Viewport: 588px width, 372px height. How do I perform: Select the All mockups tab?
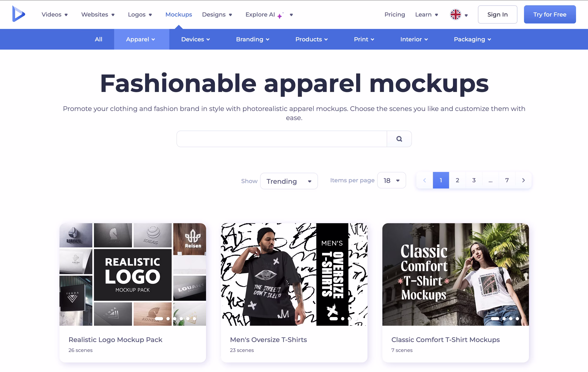click(x=98, y=39)
